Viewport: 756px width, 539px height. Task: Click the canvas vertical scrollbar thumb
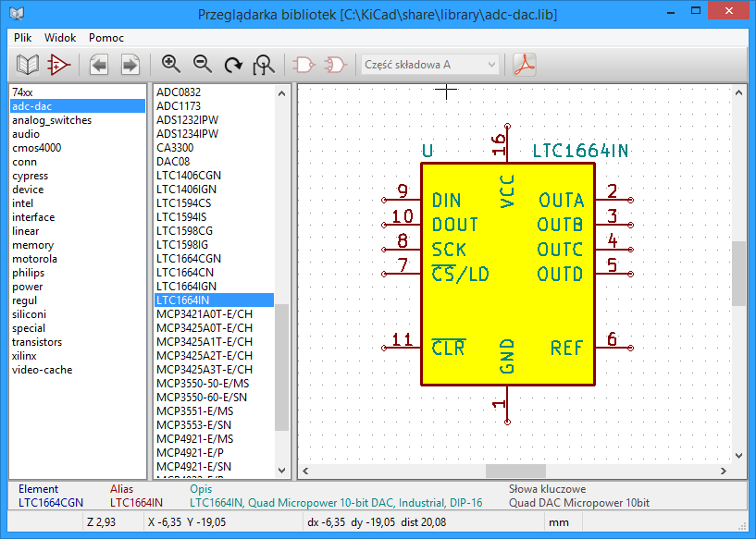tap(738, 274)
